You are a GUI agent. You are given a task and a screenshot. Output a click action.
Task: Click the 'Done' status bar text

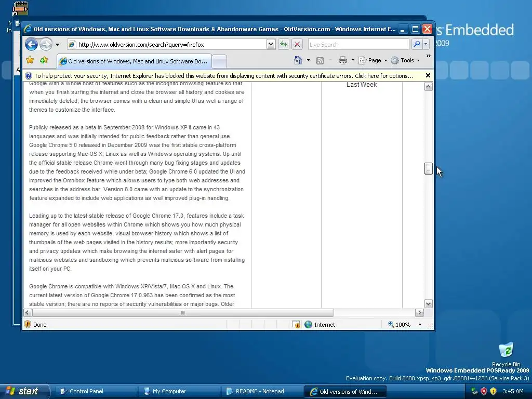tap(39, 324)
